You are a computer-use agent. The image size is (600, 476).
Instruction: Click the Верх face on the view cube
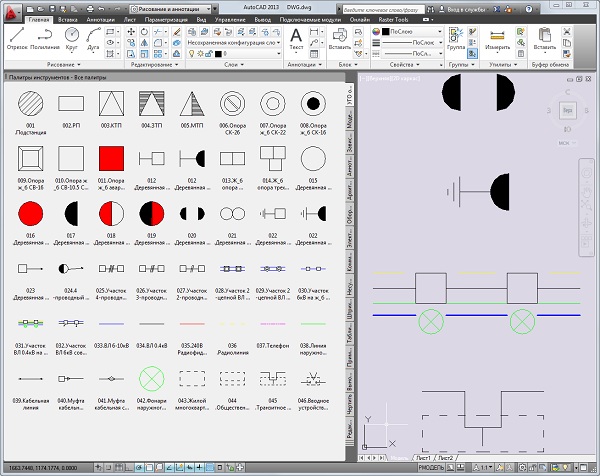coord(567,112)
